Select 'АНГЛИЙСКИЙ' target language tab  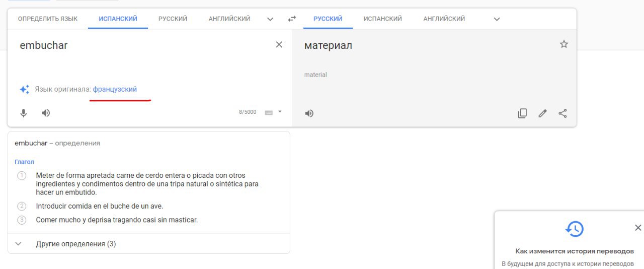click(x=444, y=19)
